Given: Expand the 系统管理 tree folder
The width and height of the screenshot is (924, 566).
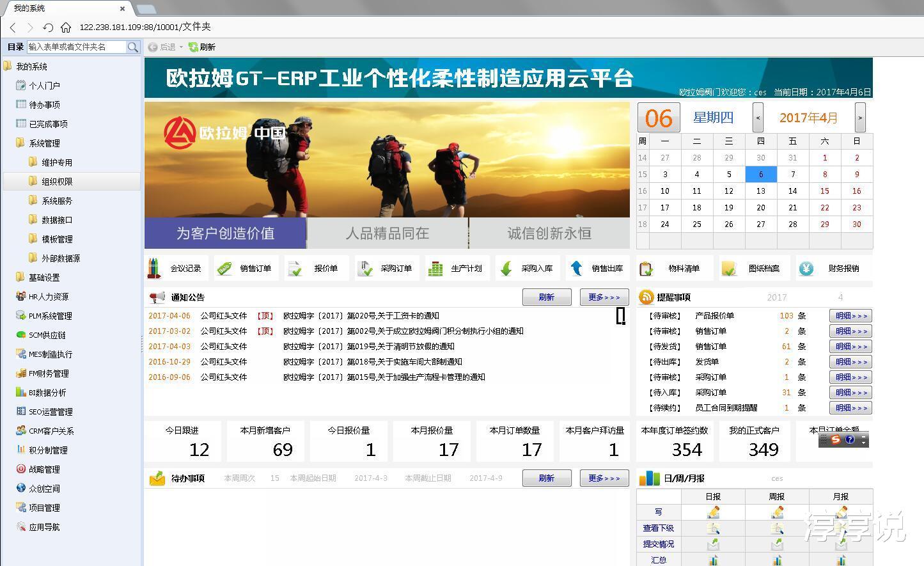Looking at the screenshot, I should [20, 143].
